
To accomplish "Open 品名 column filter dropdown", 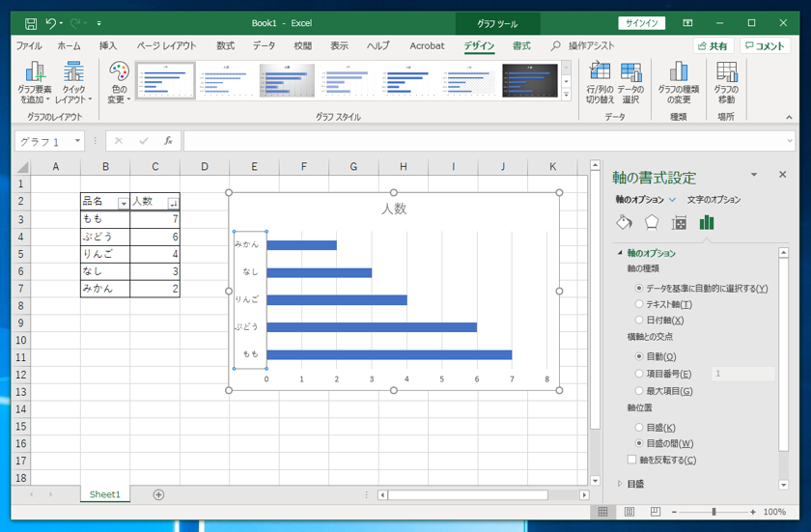I will click(124, 203).
